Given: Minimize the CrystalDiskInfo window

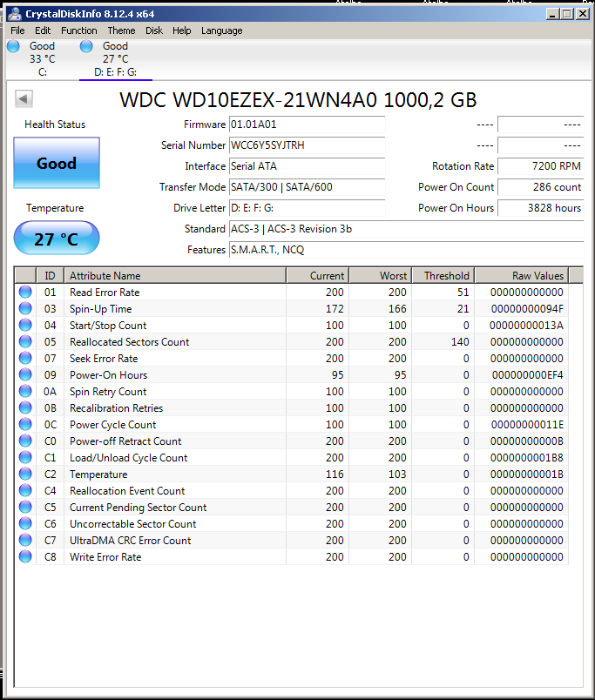Looking at the screenshot, I should 553,14.
